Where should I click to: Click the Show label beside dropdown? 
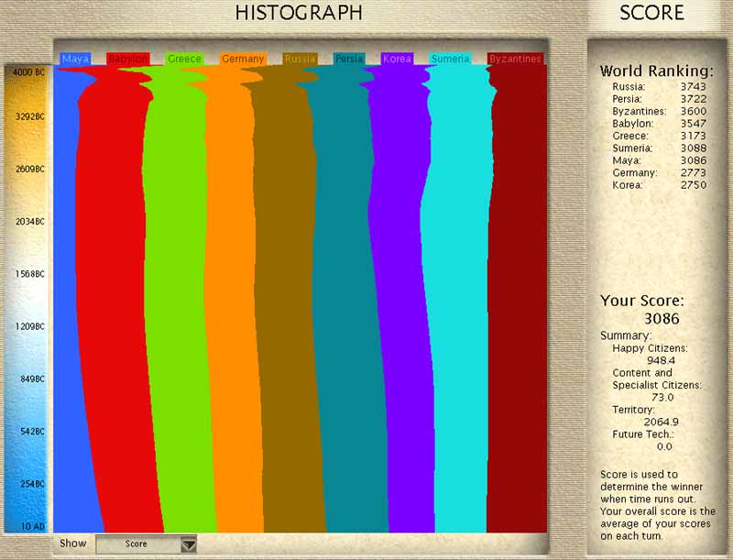pyautogui.click(x=73, y=544)
